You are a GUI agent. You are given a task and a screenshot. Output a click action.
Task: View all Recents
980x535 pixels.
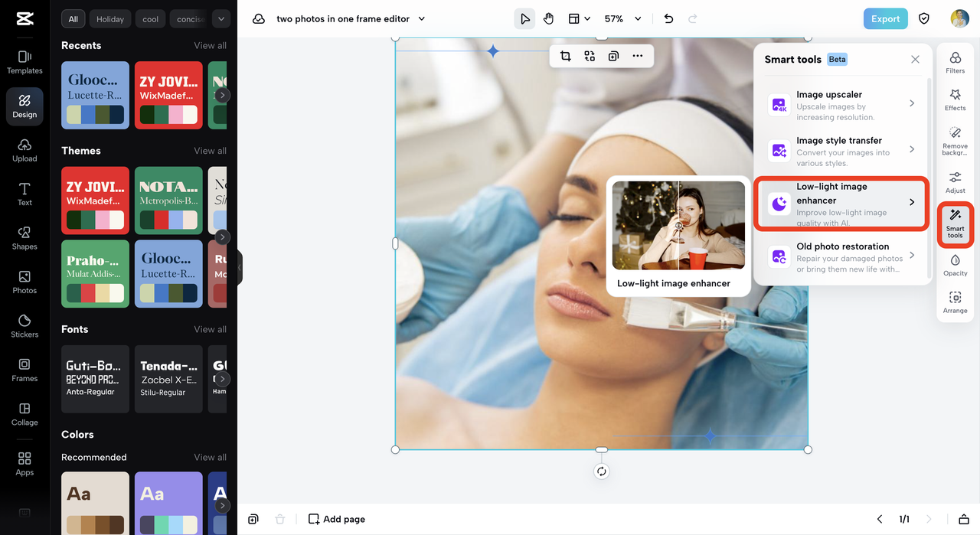click(210, 46)
